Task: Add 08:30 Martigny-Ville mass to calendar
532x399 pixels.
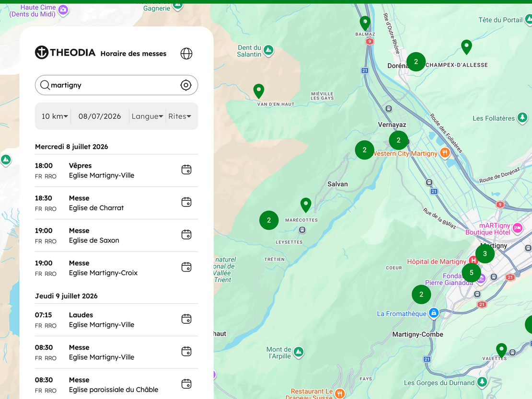Action: (186, 352)
